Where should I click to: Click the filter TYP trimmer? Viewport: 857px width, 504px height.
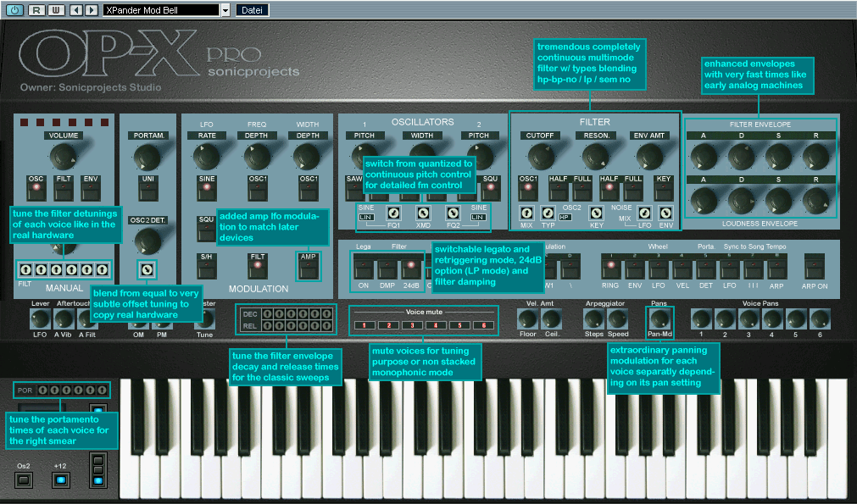point(547,213)
